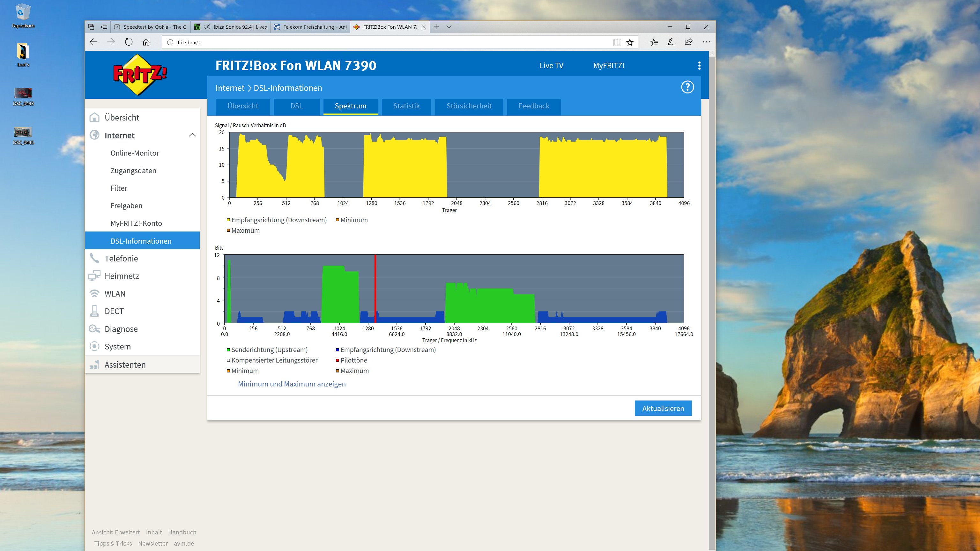Open the help question mark icon
Screen dimensions: 980x551
(687, 87)
